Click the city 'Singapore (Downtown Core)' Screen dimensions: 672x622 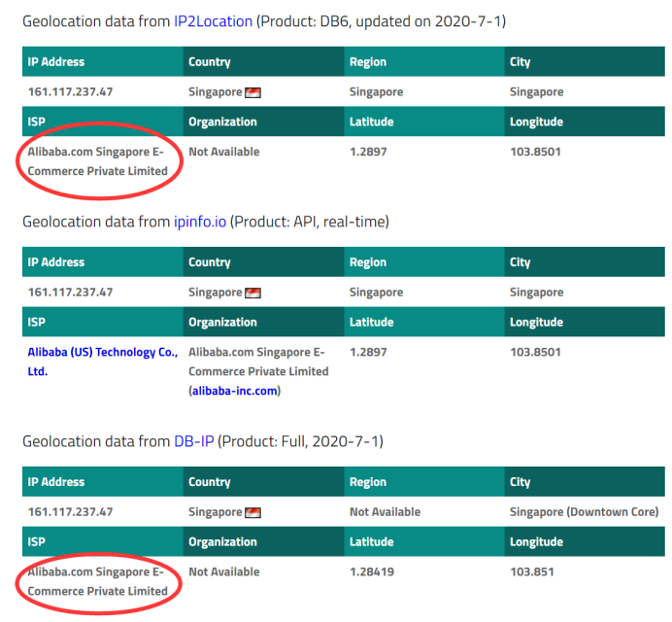tap(585, 512)
